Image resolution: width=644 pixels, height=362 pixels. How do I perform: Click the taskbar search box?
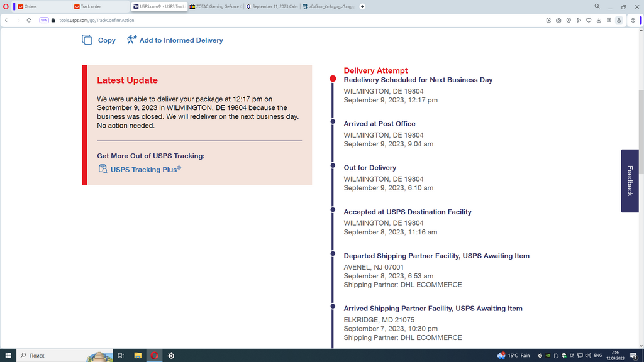(65, 356)
